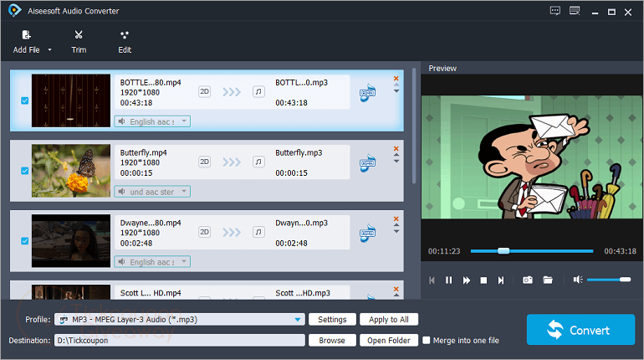Open the snapshot folder icon
The height and width of the screenshot is (360, 644).
[x=548, y=280]
